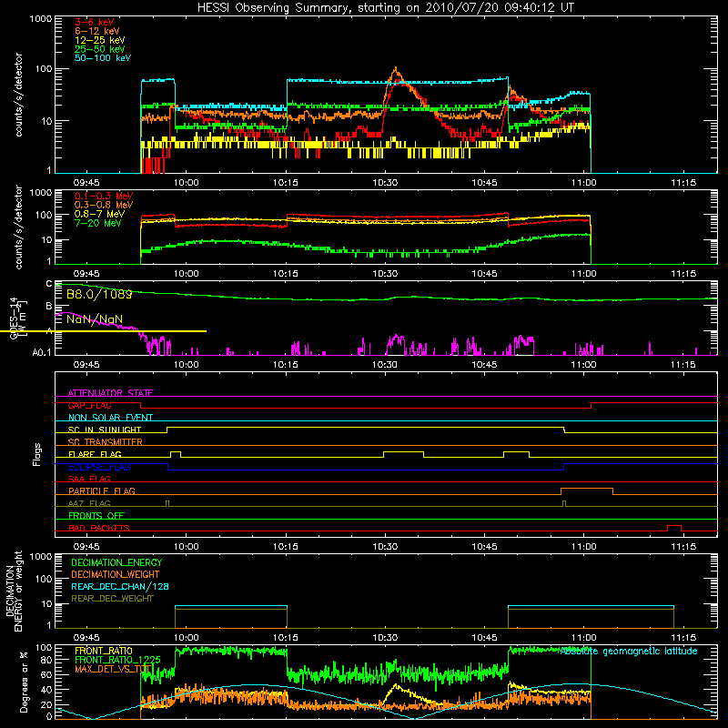Image resolution: width=728 pixels, height=728 pixels.
Task: Click the REAR_DEC_WEIGHT legend label
Action: (112, 599)
